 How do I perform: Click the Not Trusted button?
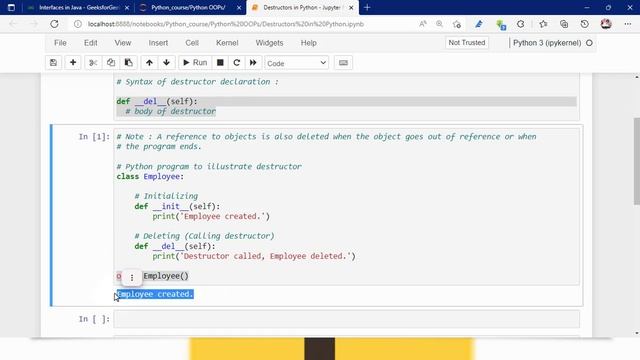[467, 42]
